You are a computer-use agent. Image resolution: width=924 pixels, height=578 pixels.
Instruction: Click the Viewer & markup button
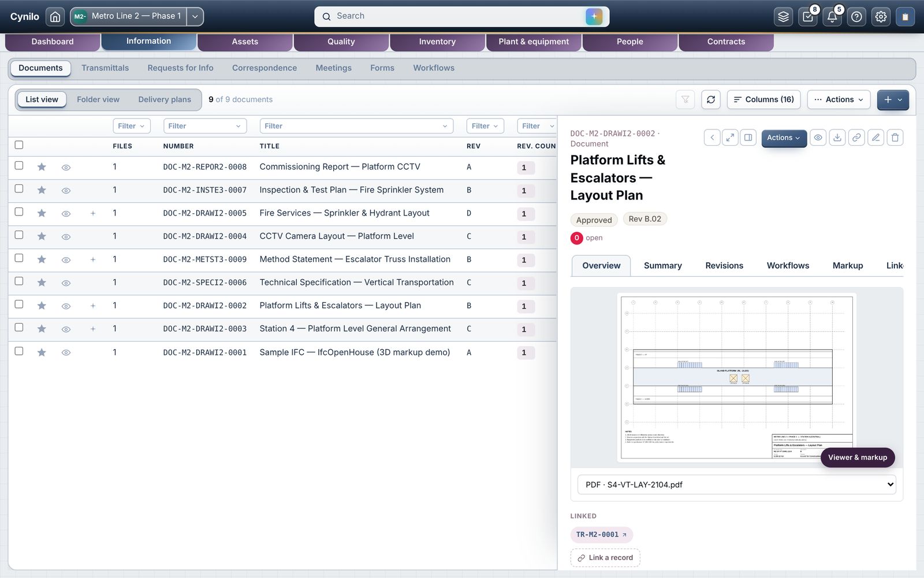(857, 457)
